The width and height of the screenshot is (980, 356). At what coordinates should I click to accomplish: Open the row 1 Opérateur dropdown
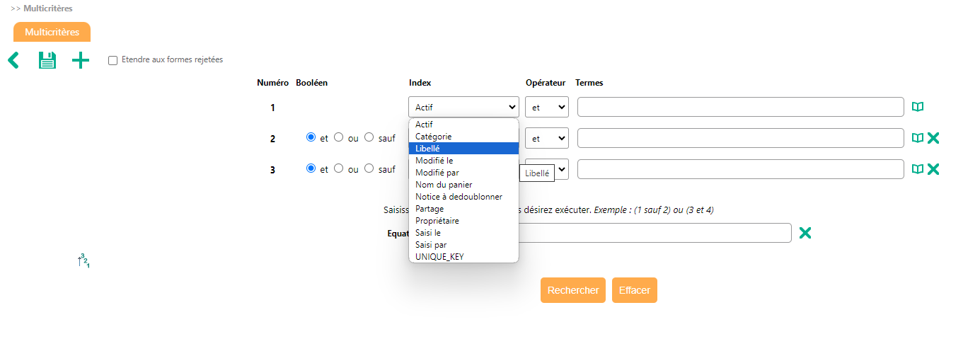point(546,108)
